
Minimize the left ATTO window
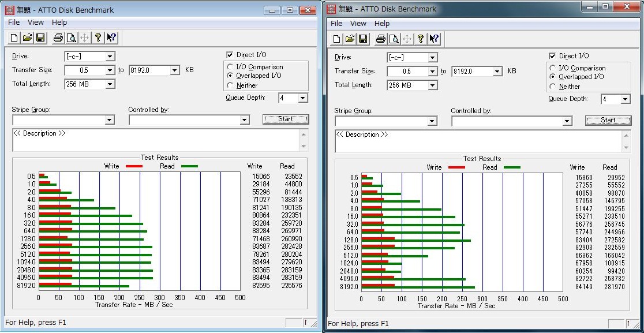click(271, 10)
